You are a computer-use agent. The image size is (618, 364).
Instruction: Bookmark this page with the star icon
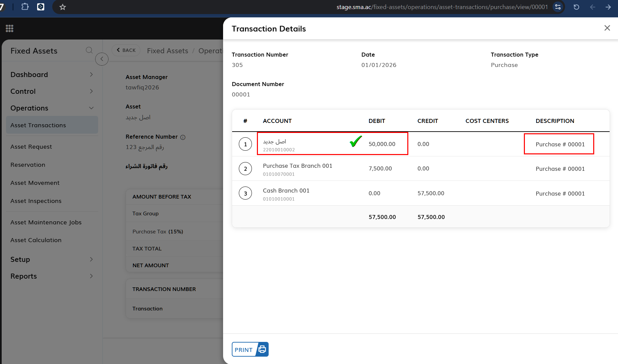[63, 7]
